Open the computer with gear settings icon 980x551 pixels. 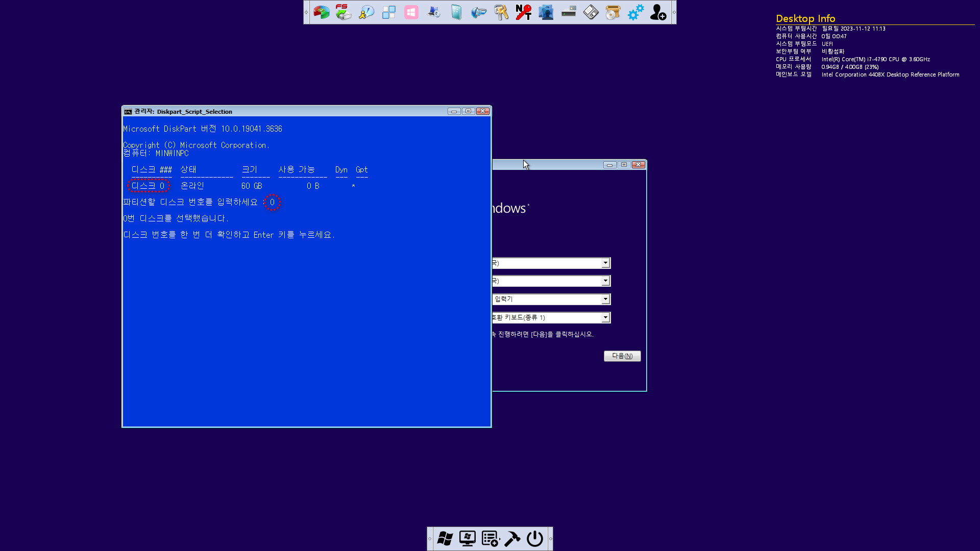[x=434, y=12]
